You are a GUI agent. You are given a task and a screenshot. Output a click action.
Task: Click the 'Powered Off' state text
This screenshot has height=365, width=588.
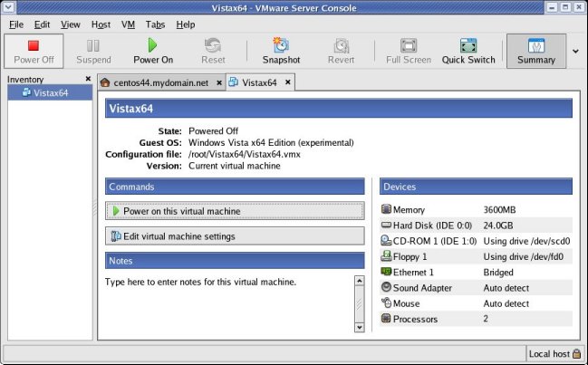coord(213,131)
